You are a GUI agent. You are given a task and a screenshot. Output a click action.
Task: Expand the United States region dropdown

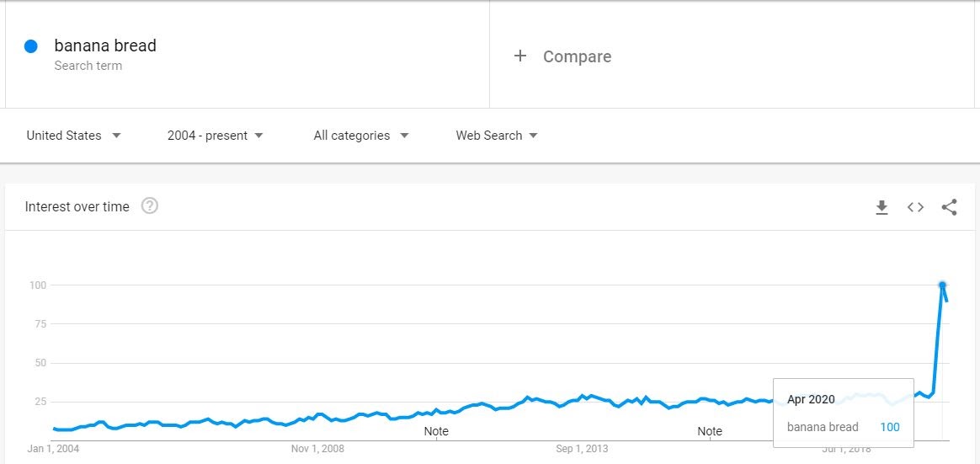74,136
